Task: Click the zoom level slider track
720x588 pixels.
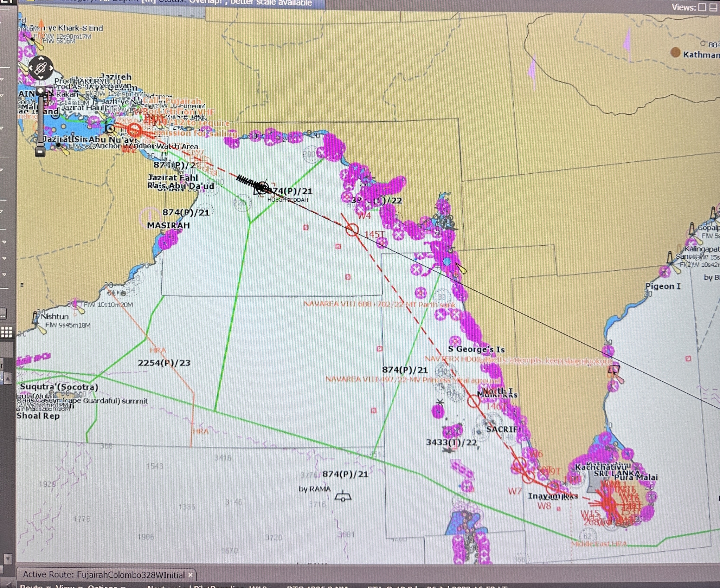Action: pos(40,119)
